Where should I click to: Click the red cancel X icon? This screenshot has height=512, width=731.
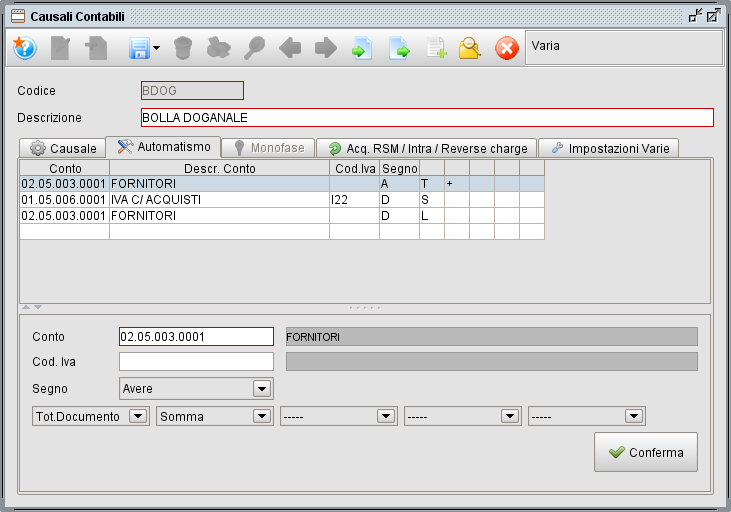click(507, 48)
